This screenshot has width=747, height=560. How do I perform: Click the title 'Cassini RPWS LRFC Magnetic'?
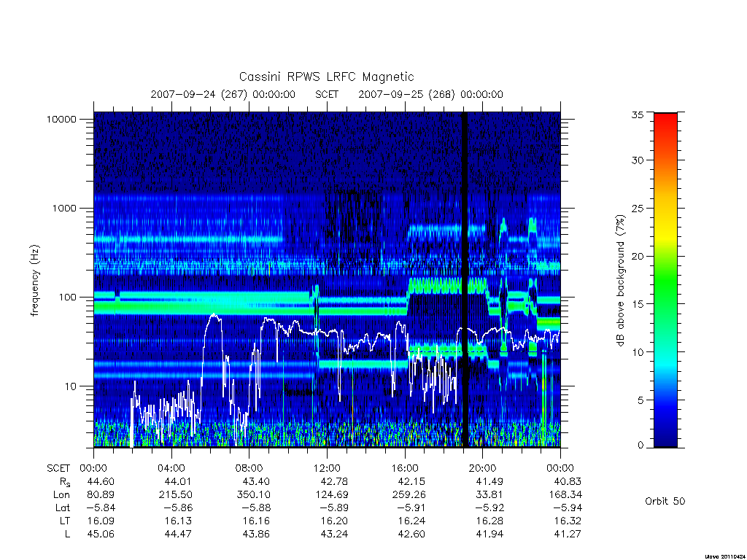[x=326, y=77]
